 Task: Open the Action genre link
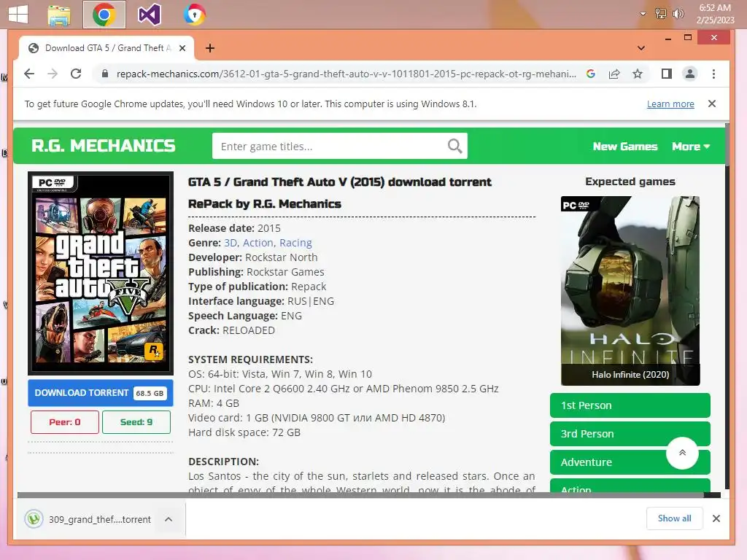pos(258,243)
